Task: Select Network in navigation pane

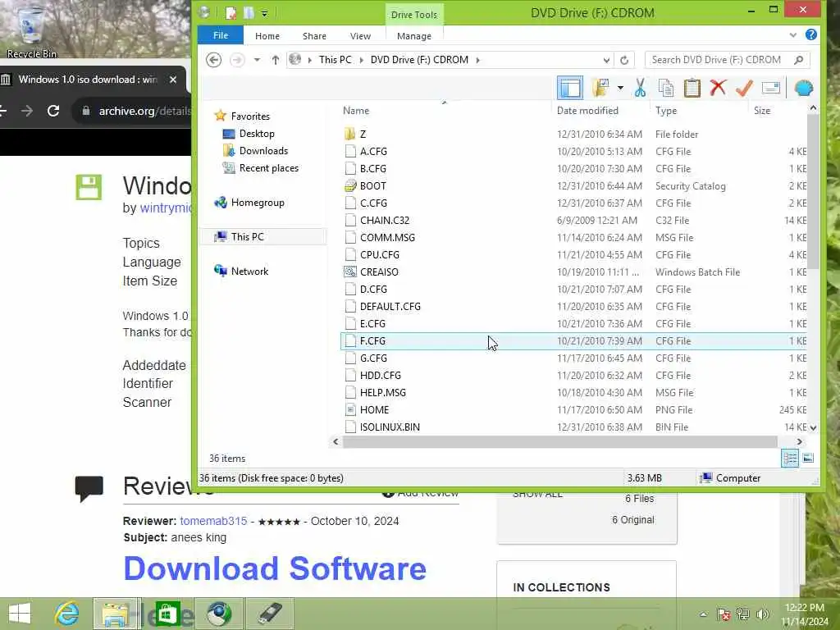Action: pos(249,271)
